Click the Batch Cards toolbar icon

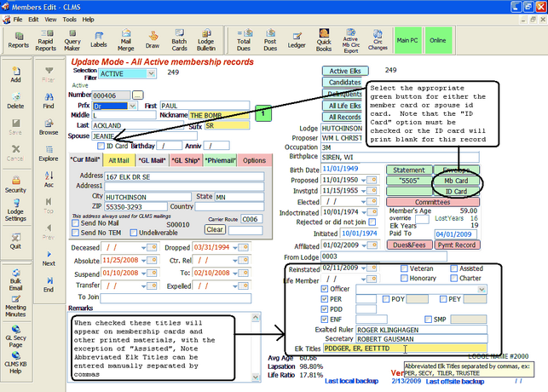click(x=179, y=39)
